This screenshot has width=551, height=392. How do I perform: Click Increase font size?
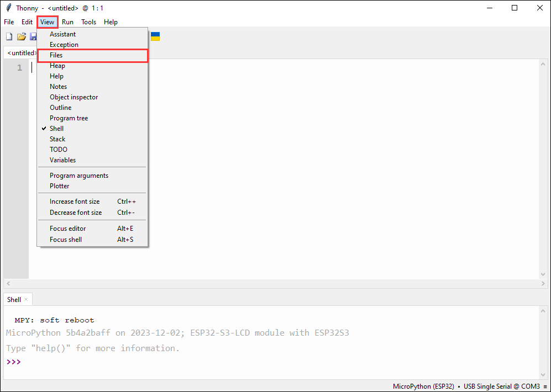tap(75, 202)
